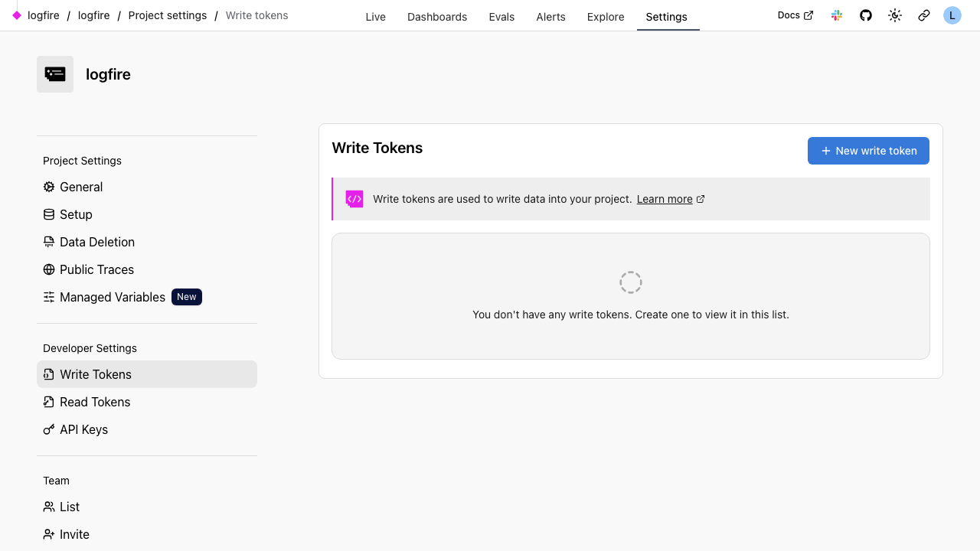980x551 pixels.
Task: Go to the Dashboards tab
Action: [437, 17]
